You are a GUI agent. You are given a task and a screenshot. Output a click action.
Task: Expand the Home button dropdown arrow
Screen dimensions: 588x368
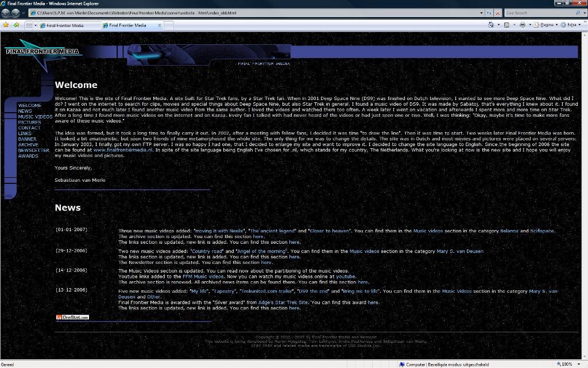tap(498, 25)
